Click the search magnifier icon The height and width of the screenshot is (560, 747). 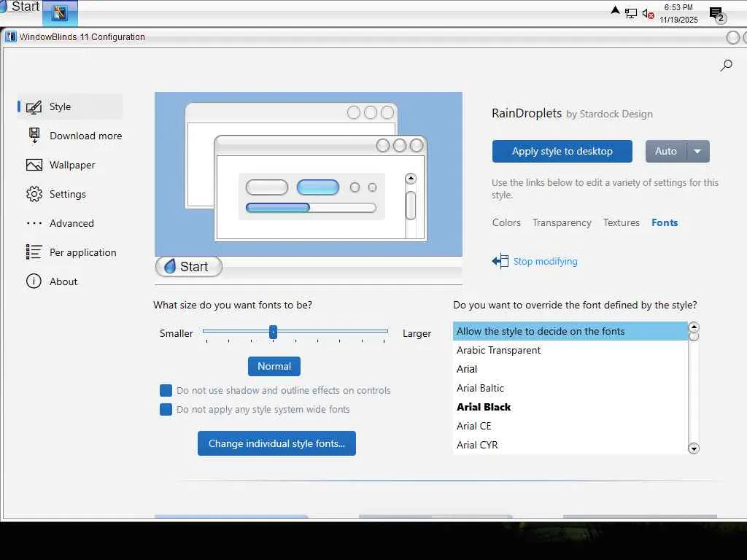click(726, 65)
